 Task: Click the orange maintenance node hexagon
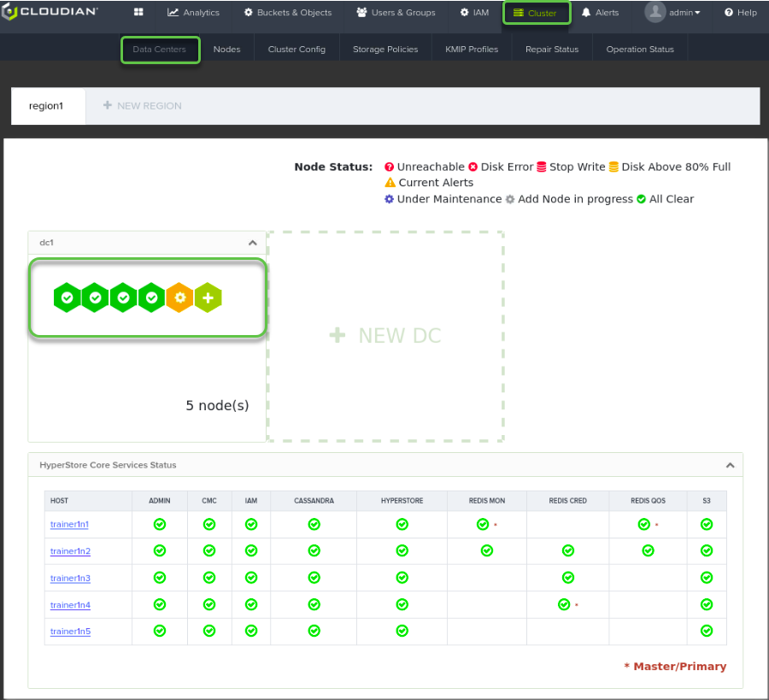click(x=180, y=297)
